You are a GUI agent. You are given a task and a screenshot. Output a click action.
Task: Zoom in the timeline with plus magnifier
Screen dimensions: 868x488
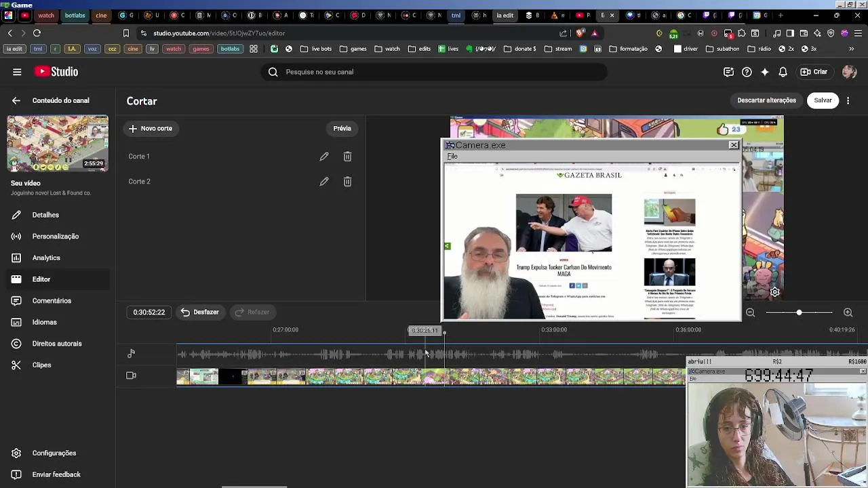click(848, 312)
